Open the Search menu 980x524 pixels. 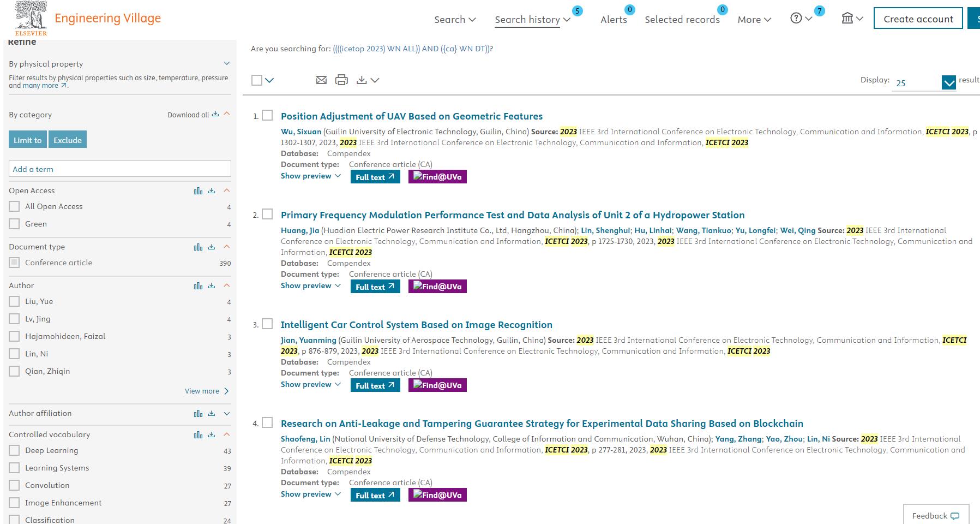pos(455,20)
